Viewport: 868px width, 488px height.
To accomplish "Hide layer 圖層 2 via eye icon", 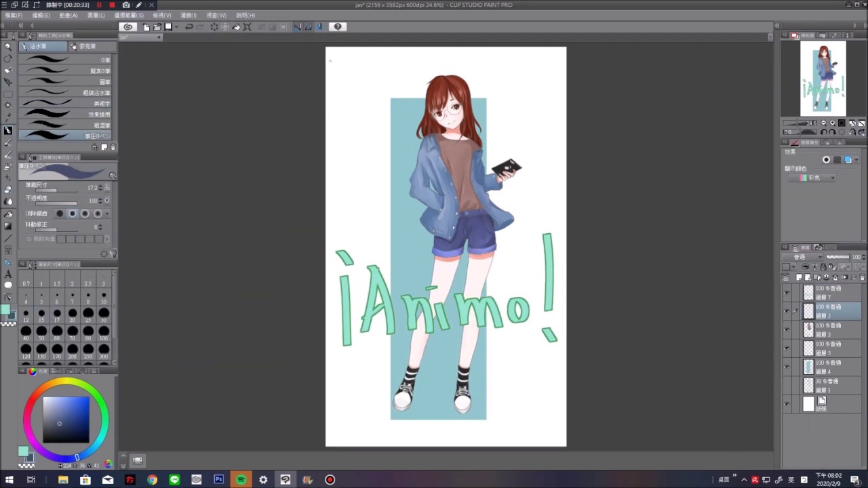I will point(787,329).
